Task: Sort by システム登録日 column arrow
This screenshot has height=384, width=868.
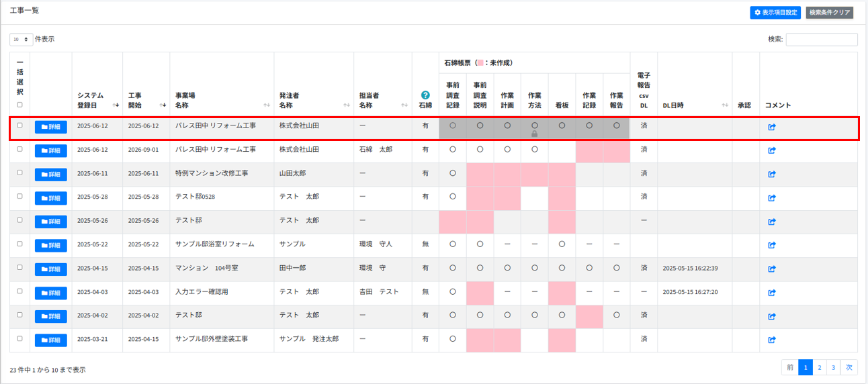Action: click(117, 105)
